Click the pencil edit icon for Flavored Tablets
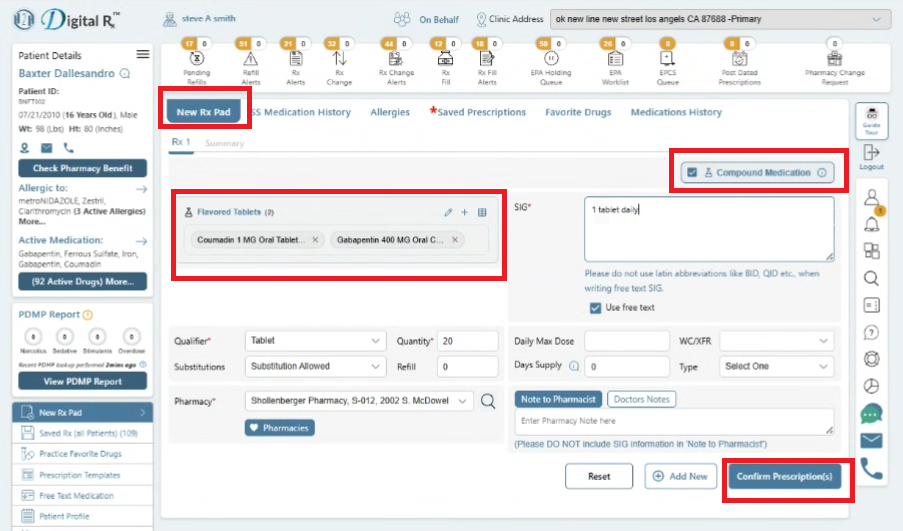 coord(448,213)
